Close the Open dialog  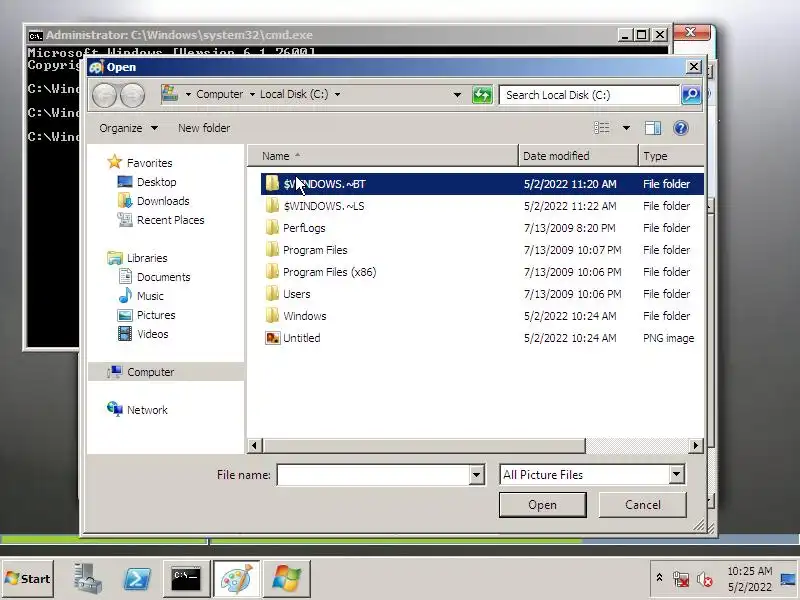pos(694,67)
